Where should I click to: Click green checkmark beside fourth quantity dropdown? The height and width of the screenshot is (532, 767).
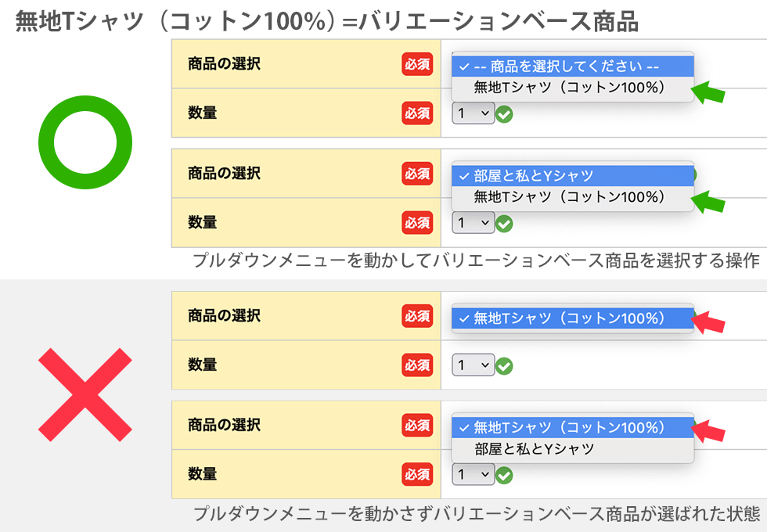(504, 476)
